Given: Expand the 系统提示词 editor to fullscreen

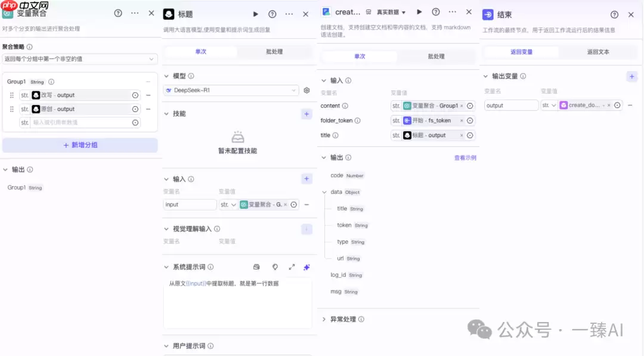Looking at the screenshot, I should click(x=291, y=267).
